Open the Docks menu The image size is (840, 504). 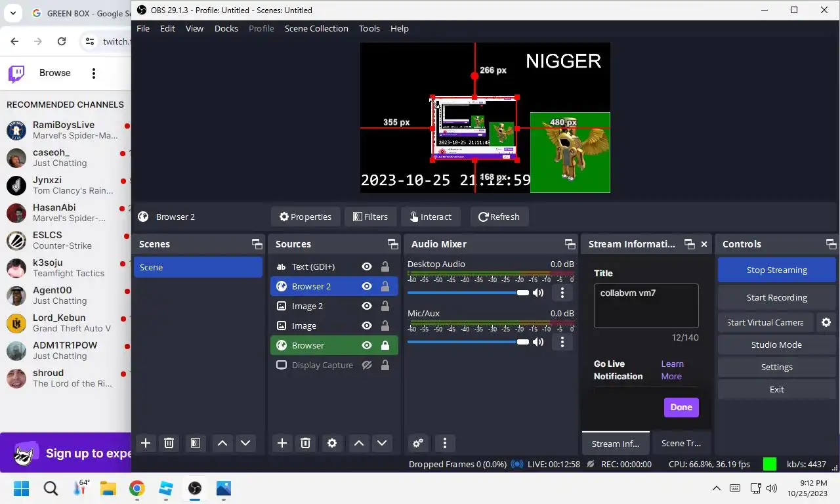pos(226,28)
